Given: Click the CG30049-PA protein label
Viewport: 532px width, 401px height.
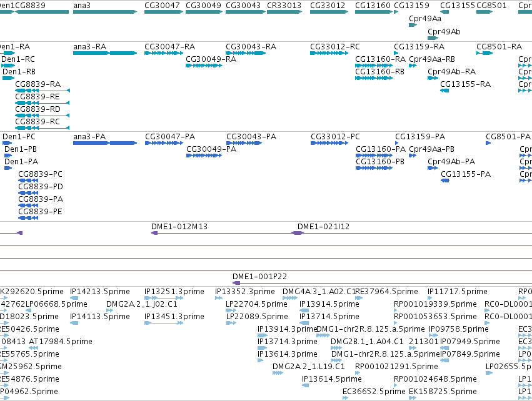Looking at the screenshot, I should pyautogui.click(x=211, y=149).
